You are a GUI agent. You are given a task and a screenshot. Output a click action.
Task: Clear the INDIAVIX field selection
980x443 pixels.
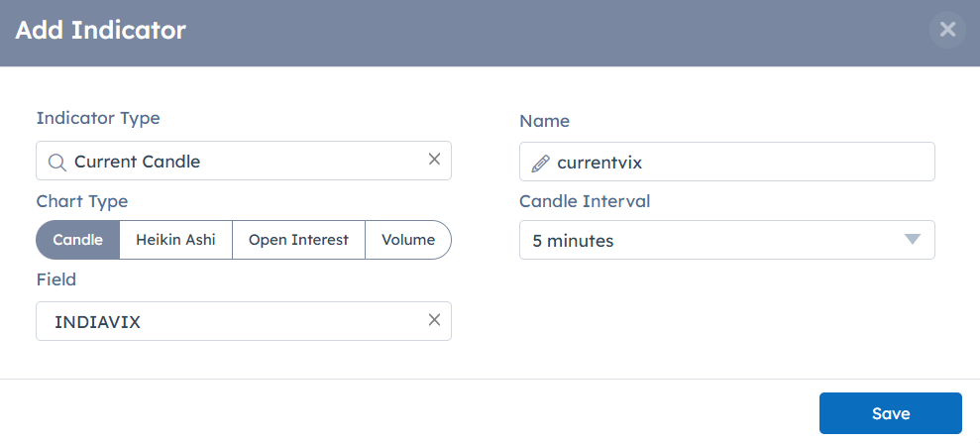pos(434,320)
